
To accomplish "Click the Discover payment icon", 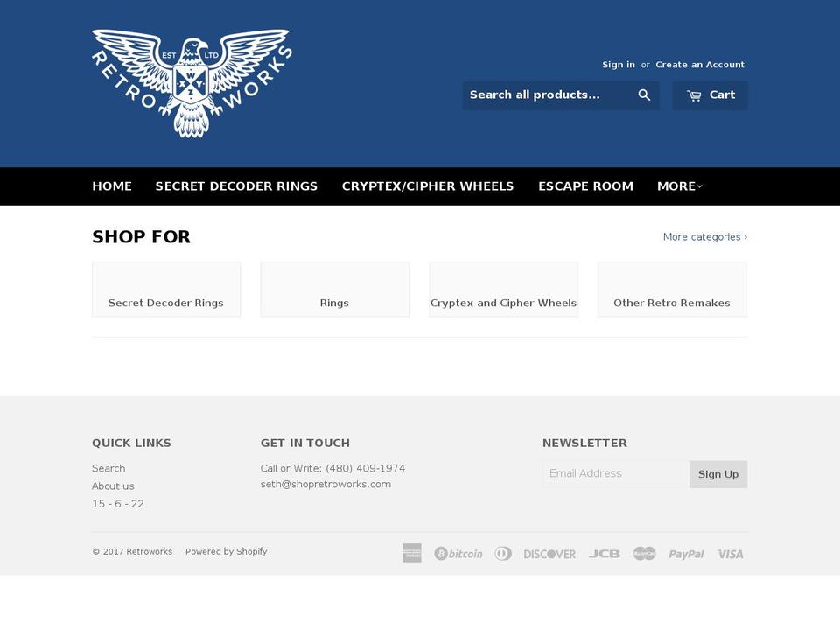I will (x=549, y=553).
